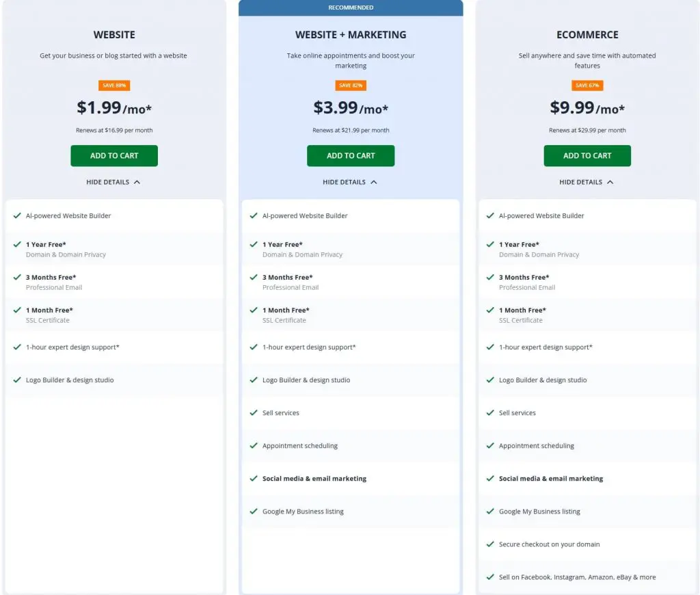The width and height of the screenshot is (700, 595).
Task: Select the checkmark beside Appointment scheduling in WEBSITE + MARKETING
Action: (254, 445)
